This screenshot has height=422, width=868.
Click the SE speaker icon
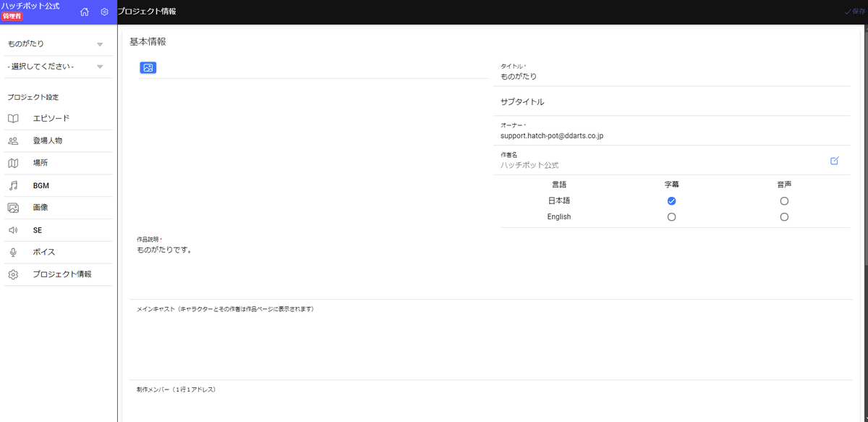point(13,230)
